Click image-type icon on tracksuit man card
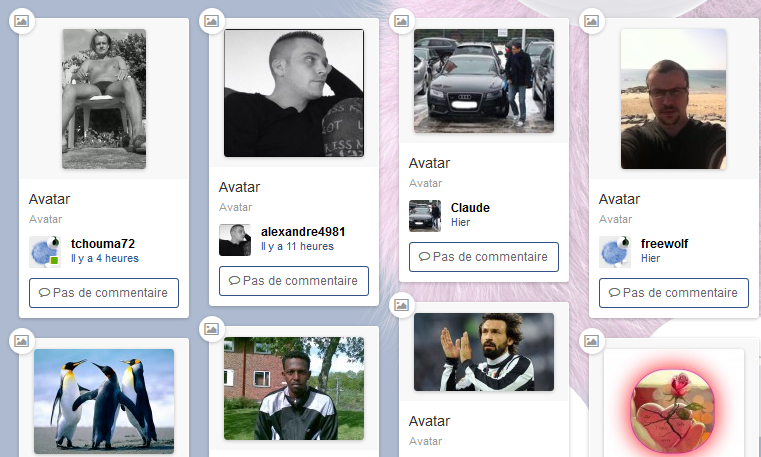This screenshot has height=457, width=761. click(x=212, y=329)
